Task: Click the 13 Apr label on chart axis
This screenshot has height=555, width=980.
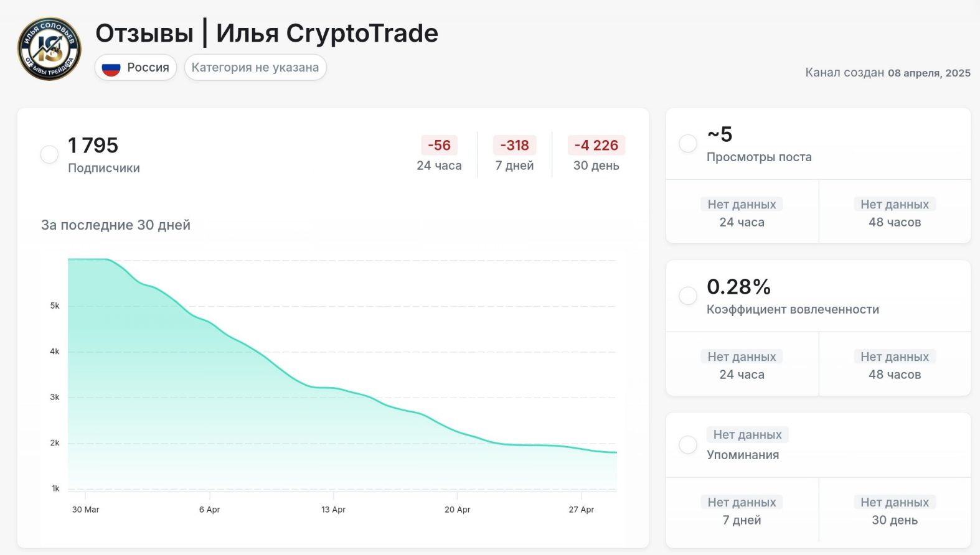Action: coord(333,510)
